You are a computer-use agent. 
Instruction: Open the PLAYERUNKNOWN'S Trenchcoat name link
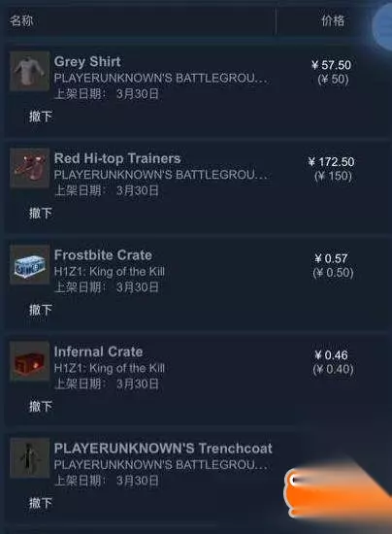point(163,449)
